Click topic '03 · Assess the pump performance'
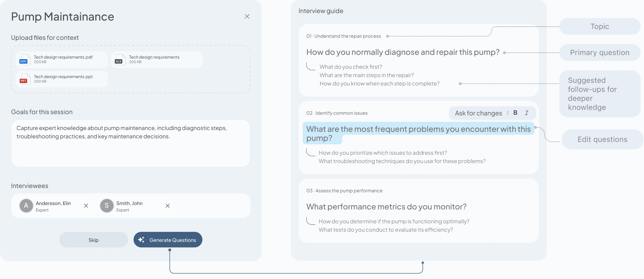 tap(345, 191)
